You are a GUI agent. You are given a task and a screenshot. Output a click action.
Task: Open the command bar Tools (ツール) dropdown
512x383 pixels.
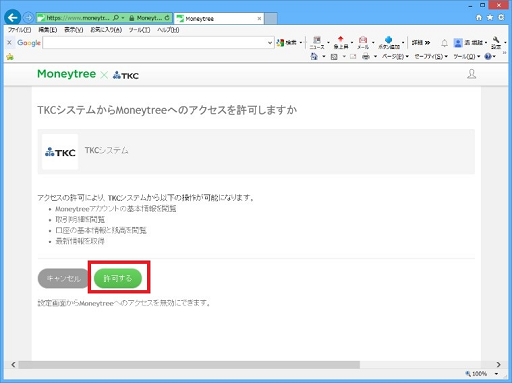point(467,57)
